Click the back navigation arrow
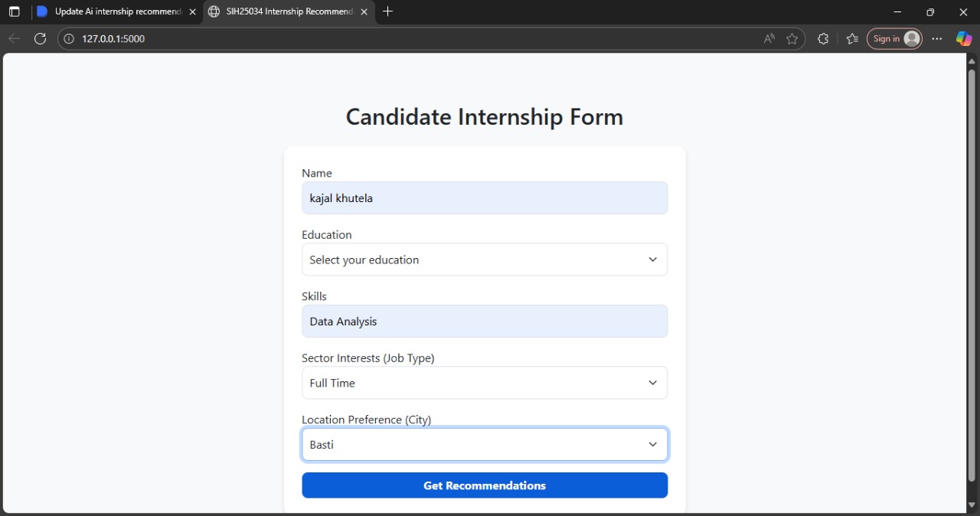The image size is (980, 516). [x=14, y=39]
